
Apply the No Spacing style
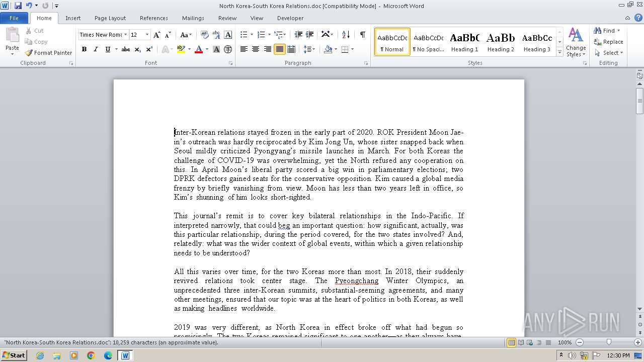tap(428, 42)
